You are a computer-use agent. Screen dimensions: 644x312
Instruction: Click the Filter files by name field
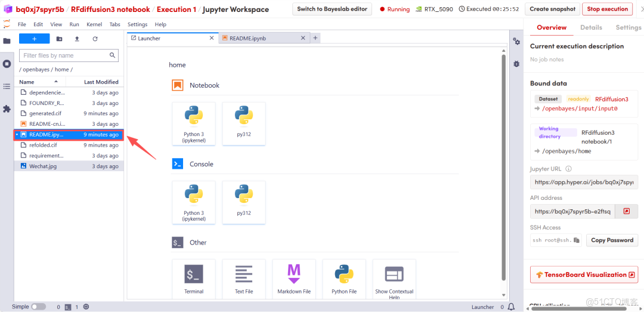(x=69, y=55)
